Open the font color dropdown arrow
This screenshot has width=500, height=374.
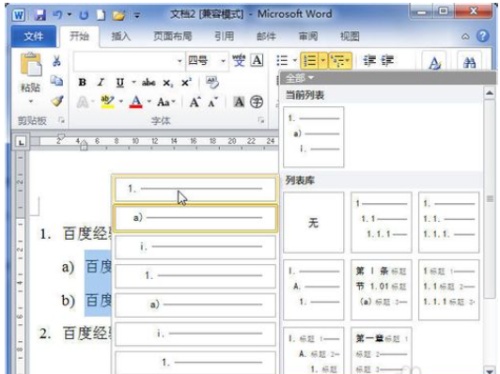tap(149, 102)
